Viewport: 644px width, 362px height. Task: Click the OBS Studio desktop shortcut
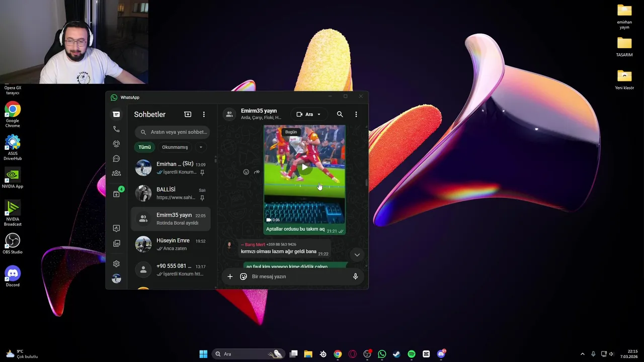pyautogui.click(x=13, y=243)
